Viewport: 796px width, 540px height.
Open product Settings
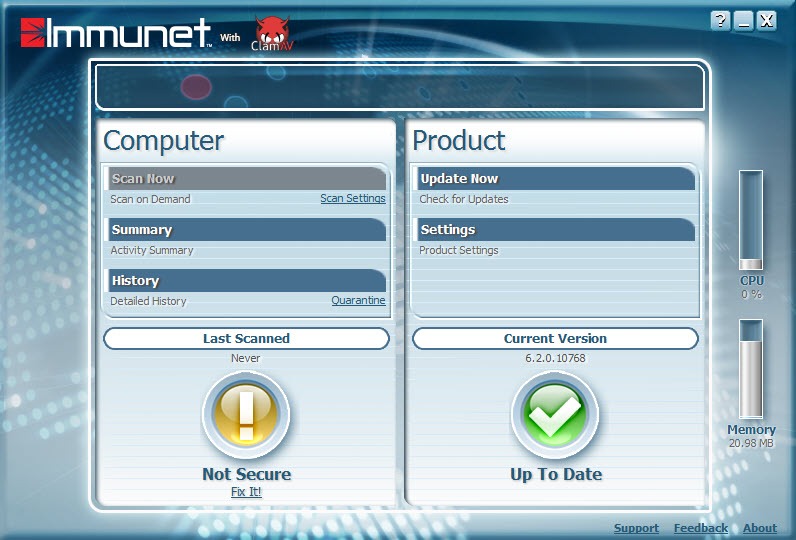pyautogui.click(x=555, y=229)
